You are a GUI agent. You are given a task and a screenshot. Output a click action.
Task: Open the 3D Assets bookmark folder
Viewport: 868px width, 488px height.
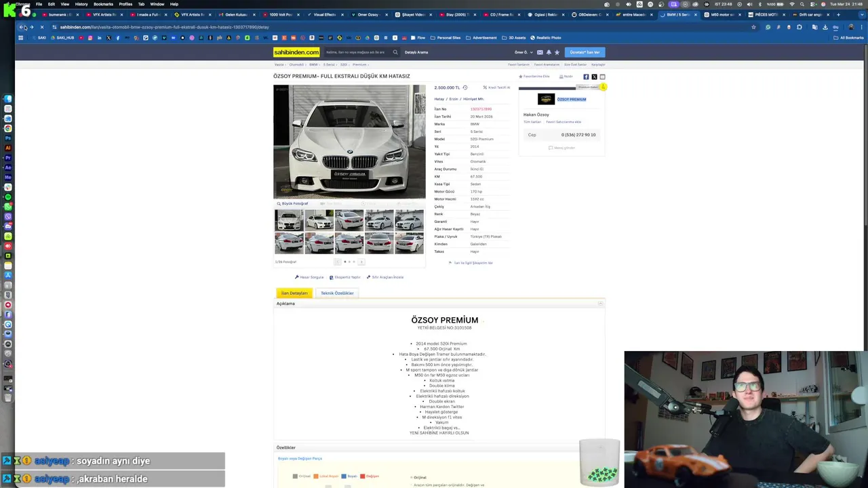click(514, 38)
